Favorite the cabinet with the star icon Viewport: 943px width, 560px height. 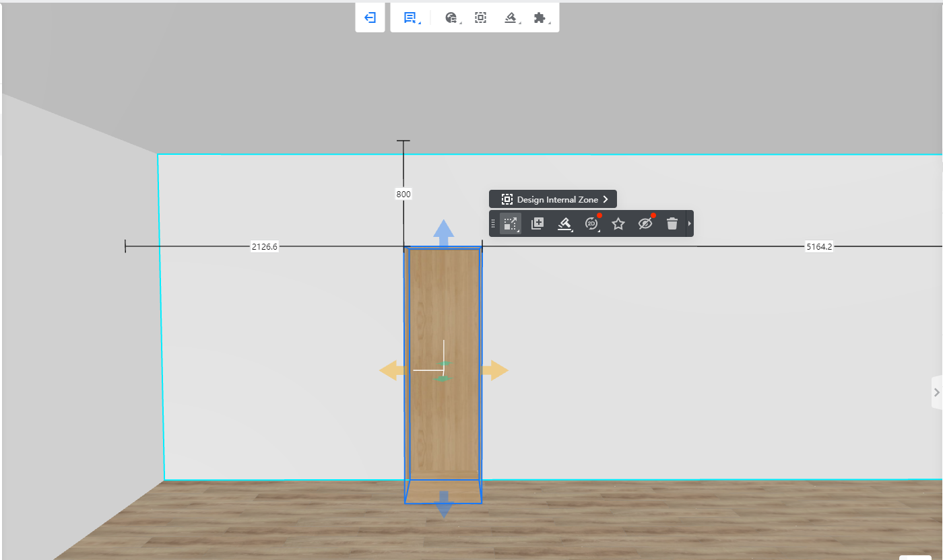pos(618,224)
